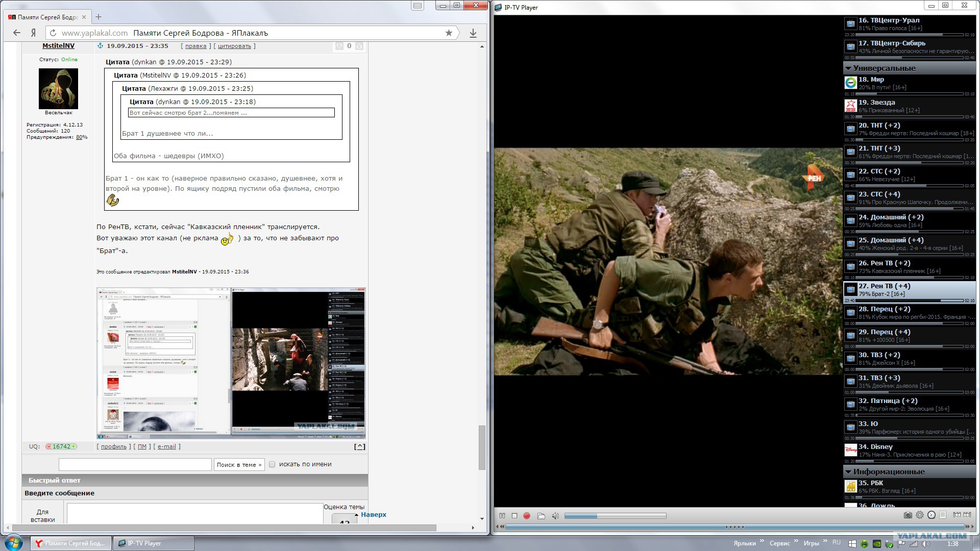Viewport: 980px width, 551px height.
Task: Open IP-TV Player settings gear
Action: (920, 515)
